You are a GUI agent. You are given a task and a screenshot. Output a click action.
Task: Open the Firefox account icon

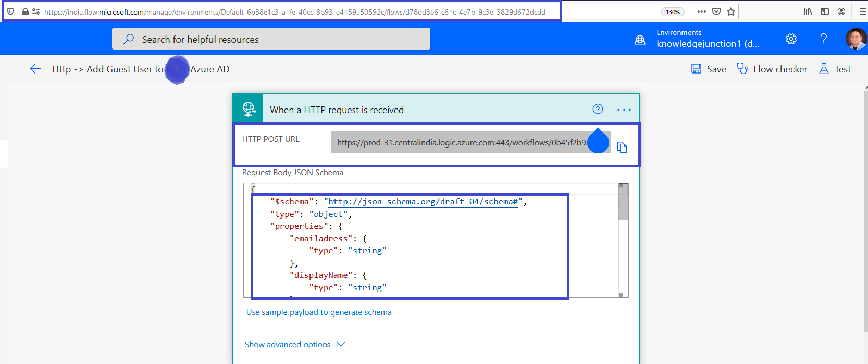click(x=841, y=11)
